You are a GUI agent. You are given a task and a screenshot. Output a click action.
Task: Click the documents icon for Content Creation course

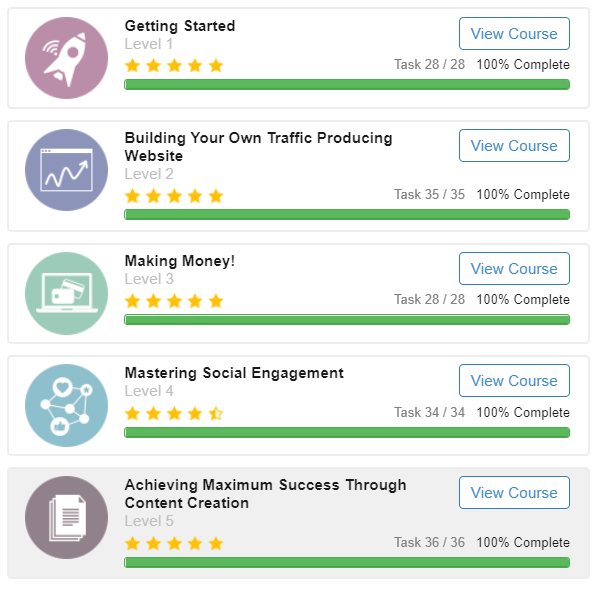66,518
